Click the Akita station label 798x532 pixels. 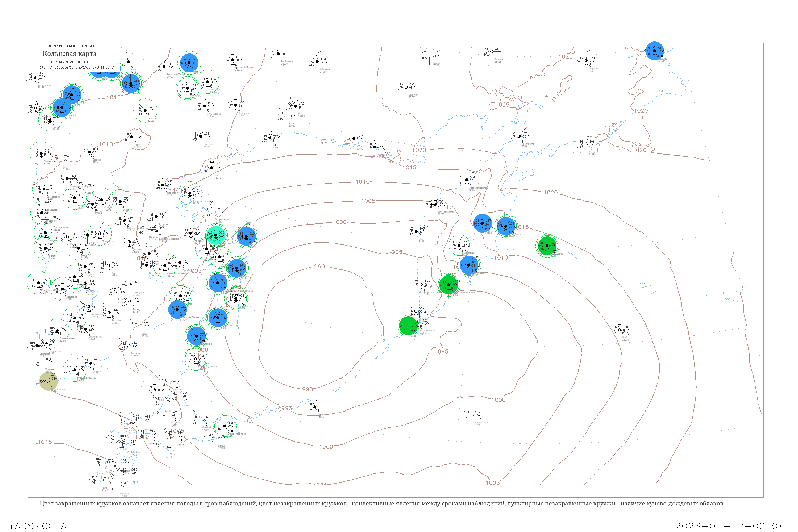pyautogui.click(x=105, y=488)
